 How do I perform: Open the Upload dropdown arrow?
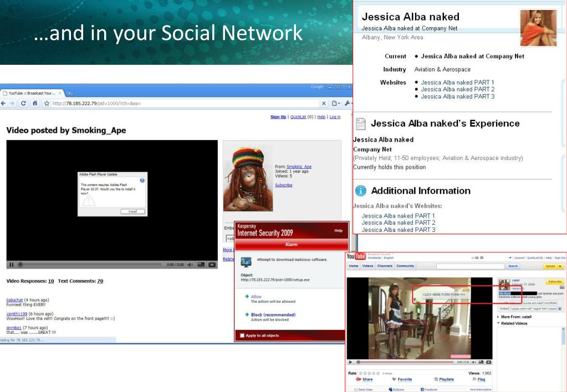tap(560, 266)
